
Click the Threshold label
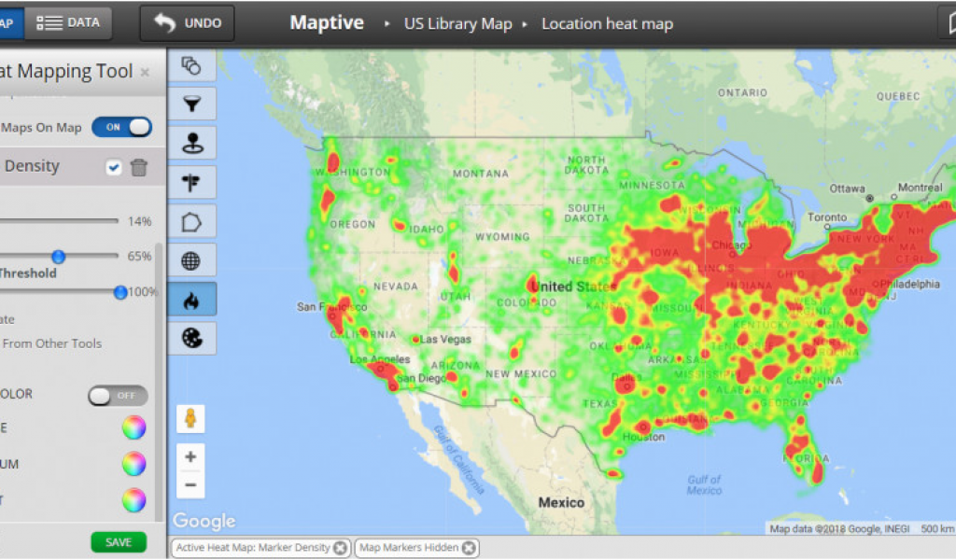28,273
